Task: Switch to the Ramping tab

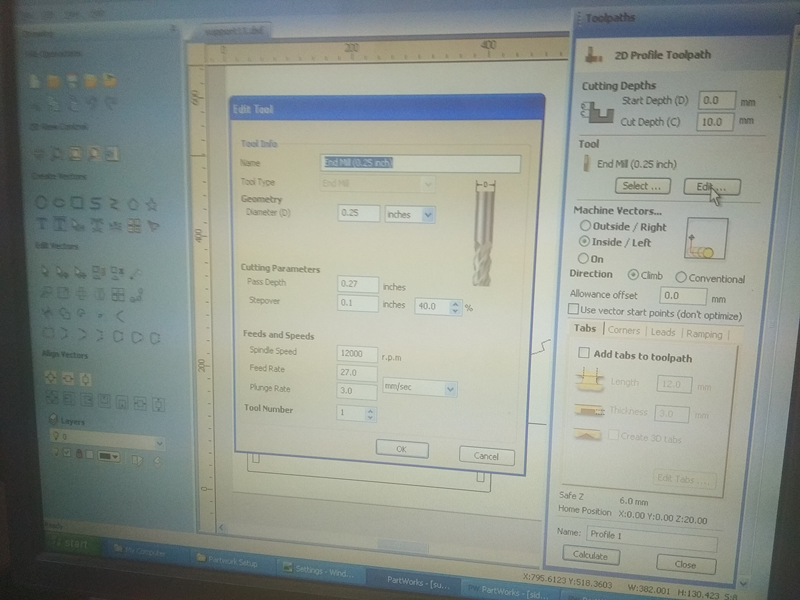Action: (x=704, y=334)
